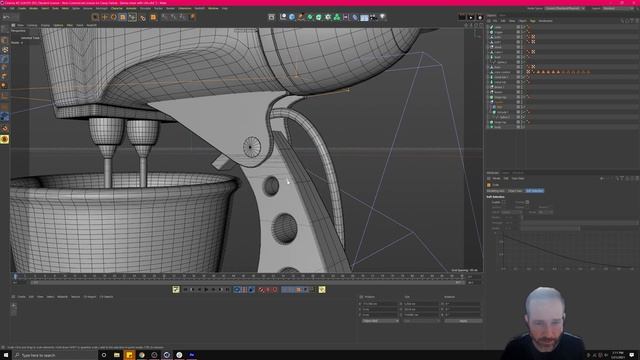The width and height of the screenshot is (640, 360).
Task: Open Size dropdown in Coordinates manager
Action: [421, 321]
